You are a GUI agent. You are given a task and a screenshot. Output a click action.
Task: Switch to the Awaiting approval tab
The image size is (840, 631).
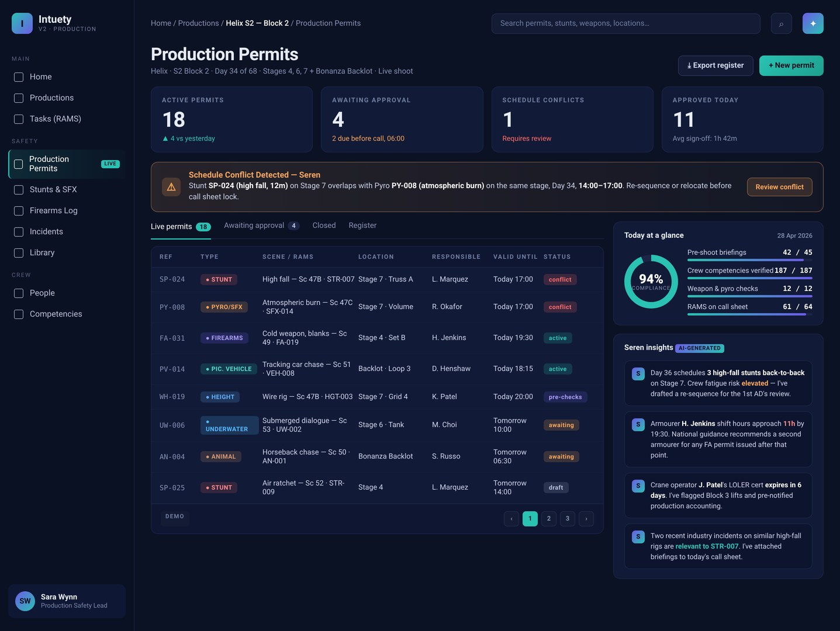pos(254,225)
